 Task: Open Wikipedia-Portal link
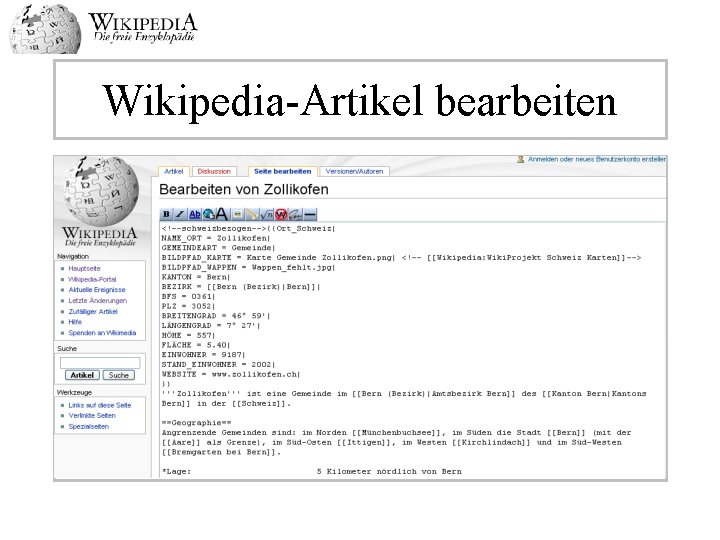[92, 279]
